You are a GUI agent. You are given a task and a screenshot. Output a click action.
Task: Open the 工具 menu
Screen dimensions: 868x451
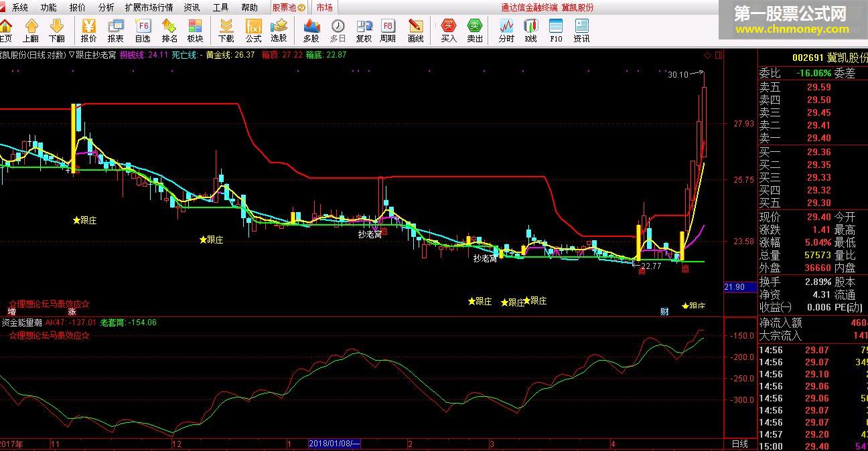pos(220,7)
